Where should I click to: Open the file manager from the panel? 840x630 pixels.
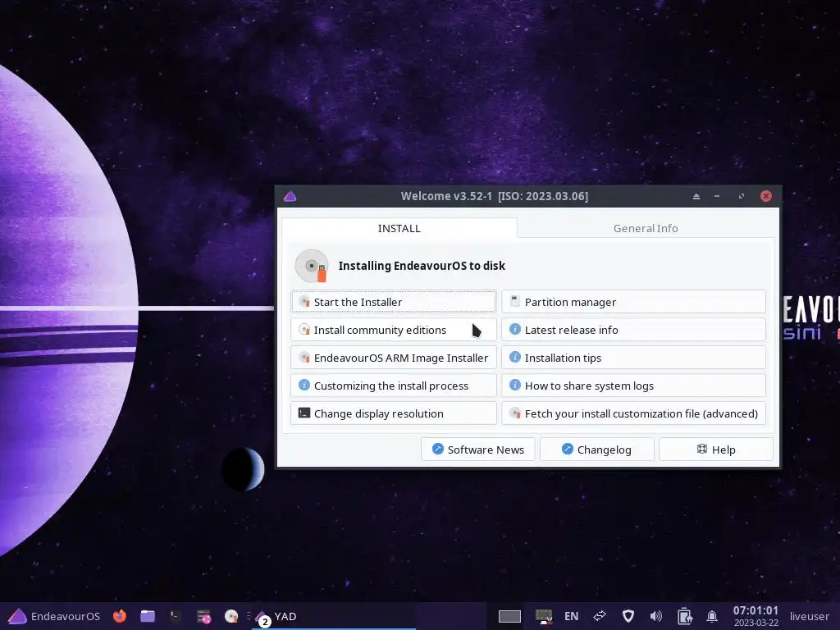coord(148,616)
